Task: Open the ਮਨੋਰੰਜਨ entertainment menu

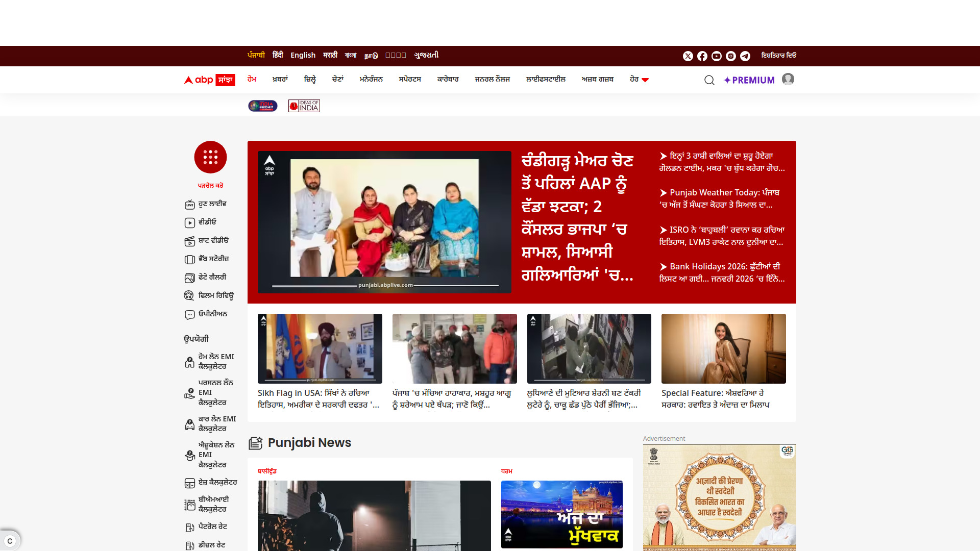Action: coord(371,80)
